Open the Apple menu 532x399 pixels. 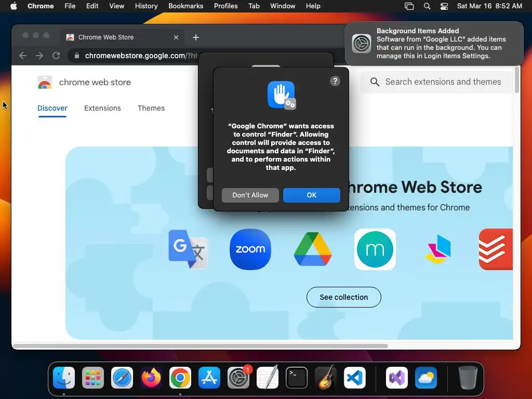(x=14, y=6)
